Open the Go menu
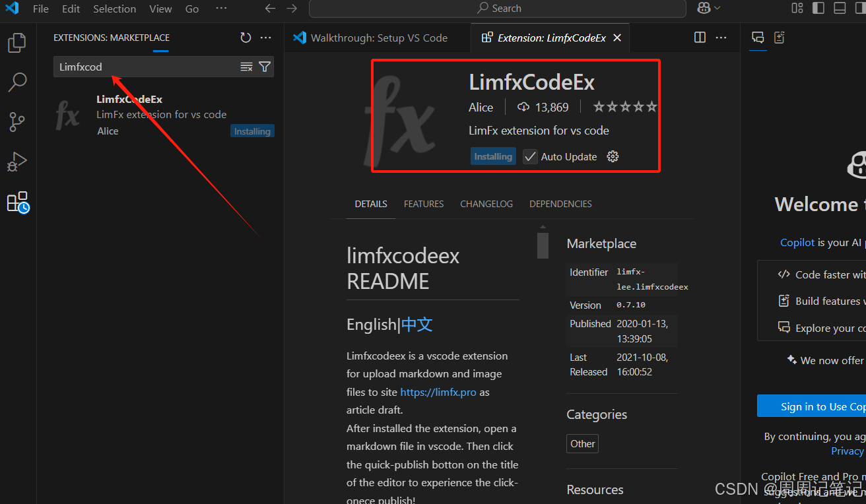 tap(192, 9)
